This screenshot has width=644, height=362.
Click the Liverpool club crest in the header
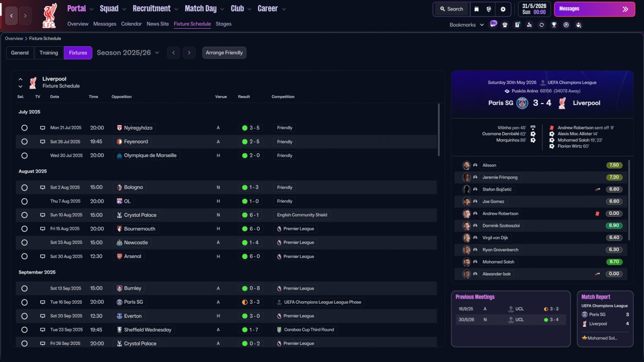coord(49,16)
